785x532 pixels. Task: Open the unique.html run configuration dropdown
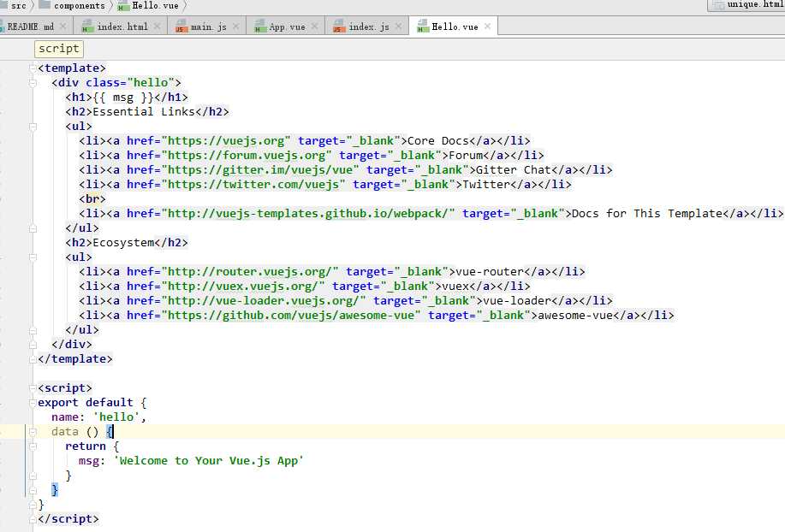746,5
